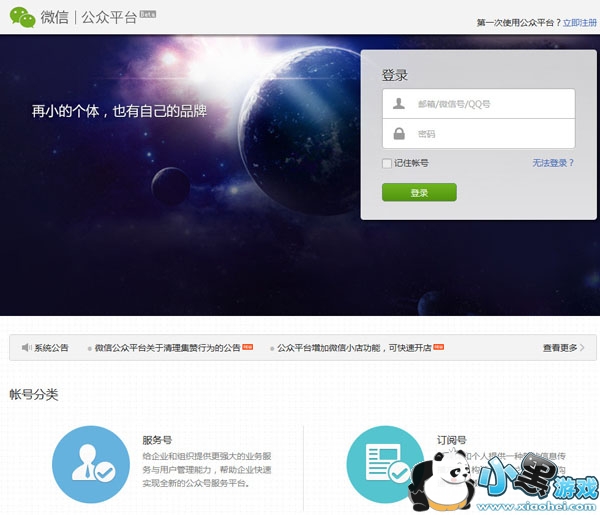
Task: Click the padlock icon in password field
Action: [x=399, y=134]
